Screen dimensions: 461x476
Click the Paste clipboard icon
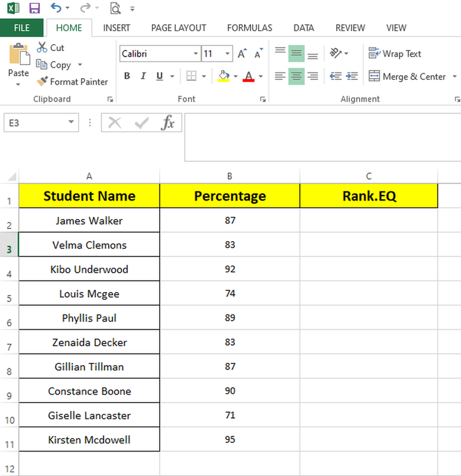pos(19,54)
